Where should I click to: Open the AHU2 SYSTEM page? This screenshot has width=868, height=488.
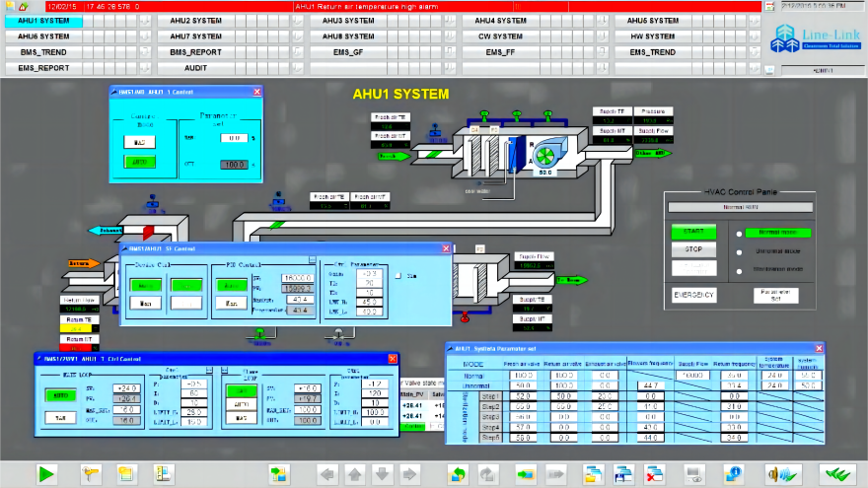point(195,21)
